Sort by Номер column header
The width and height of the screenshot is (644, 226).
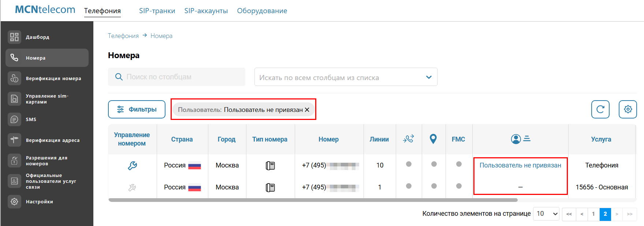(x=328, y=139)
